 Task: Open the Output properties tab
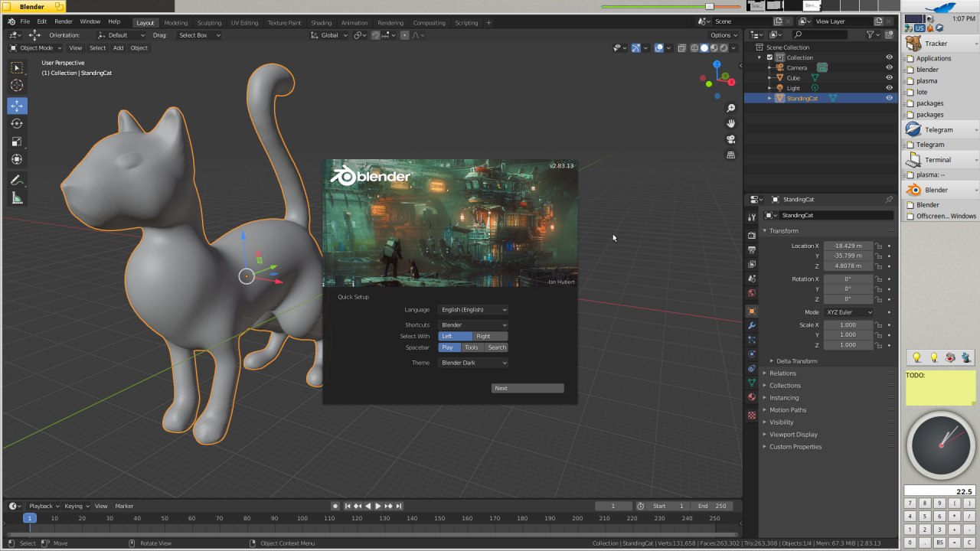tap(752, 249)
